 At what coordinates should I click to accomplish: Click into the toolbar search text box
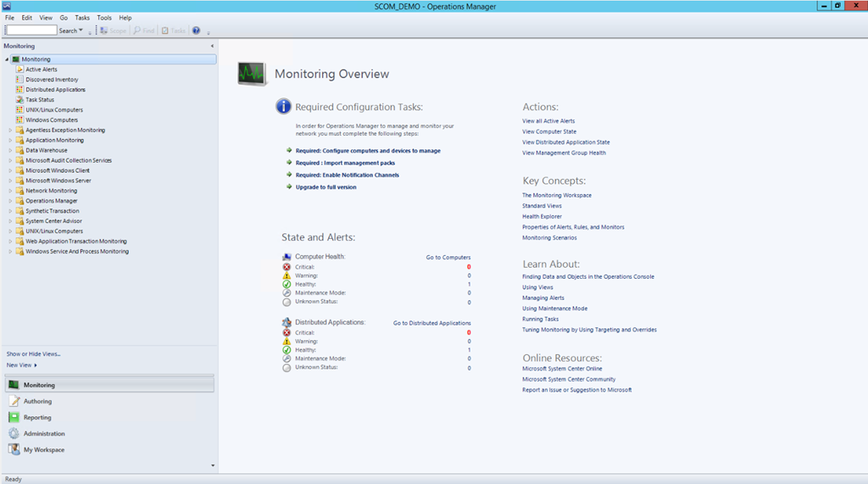coord(31,31)
